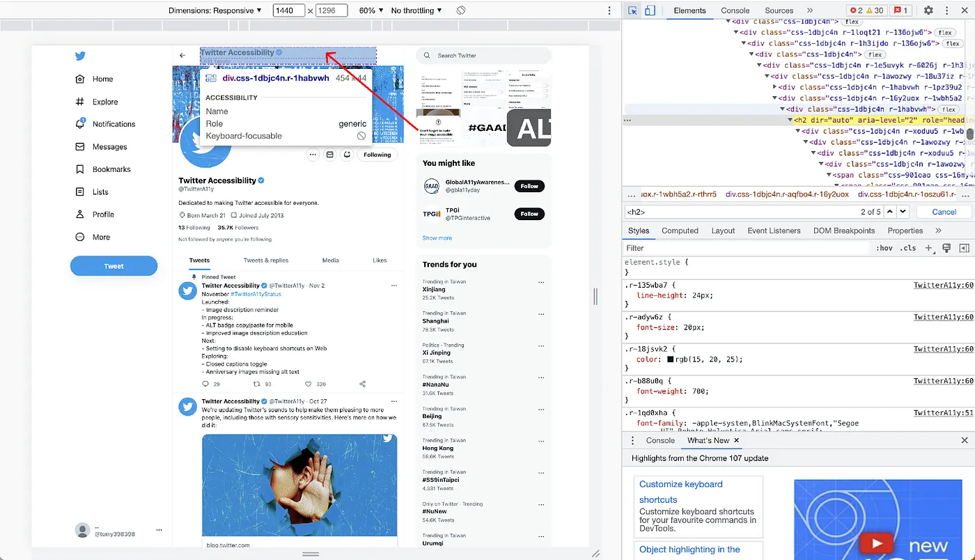The width and height of the screenshot is (975, 560).
Task: Click the rotate device icon
Action: 461,10
